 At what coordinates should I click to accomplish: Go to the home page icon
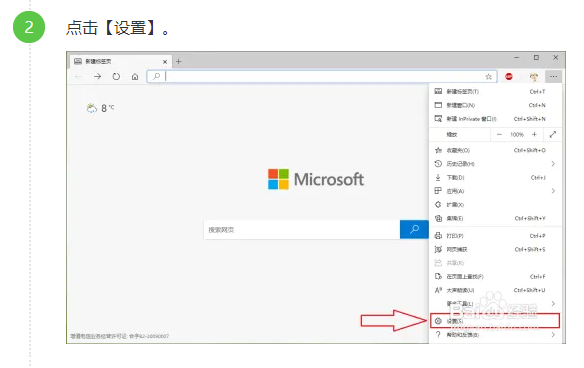click(x=135, y=77)
